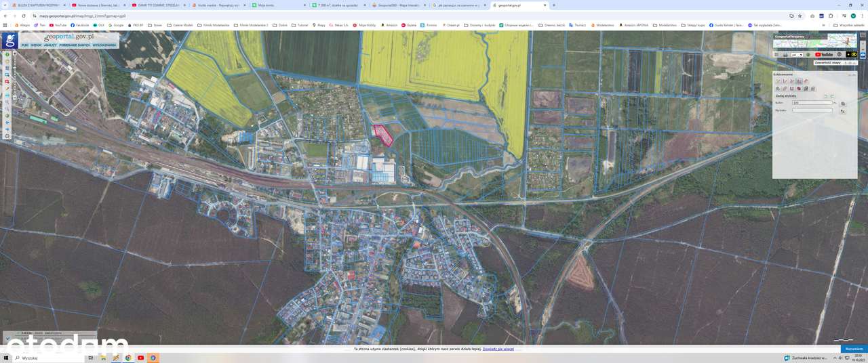Screen dimensions: 868x363
Task: Open the Allegro bookmark
Action: coord(22,25)
